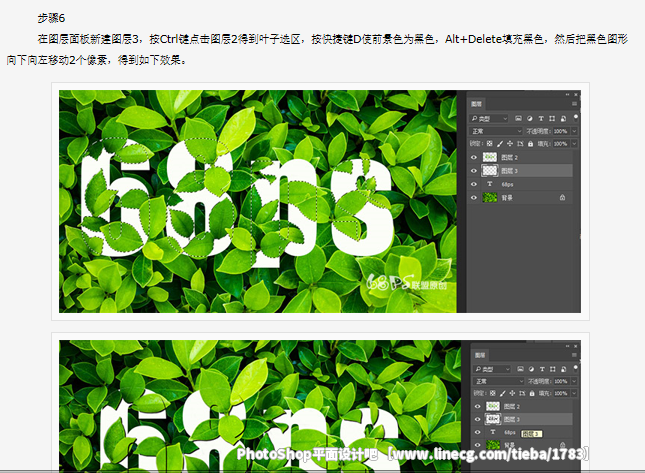Click 填充 100% field in first screenshot
The width and height of the screenshot is (645, 473).
pos(561,144)
